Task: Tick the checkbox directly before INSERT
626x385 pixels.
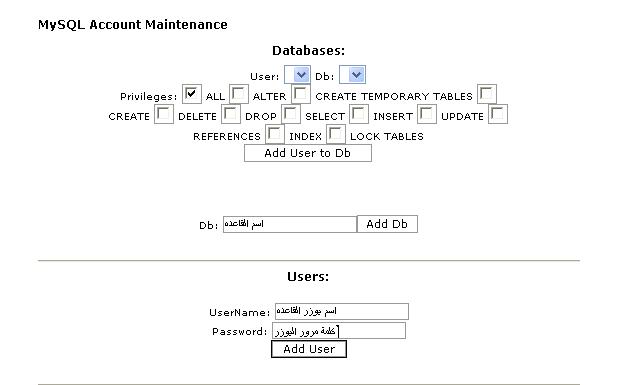Action: (x=359, y=114)
